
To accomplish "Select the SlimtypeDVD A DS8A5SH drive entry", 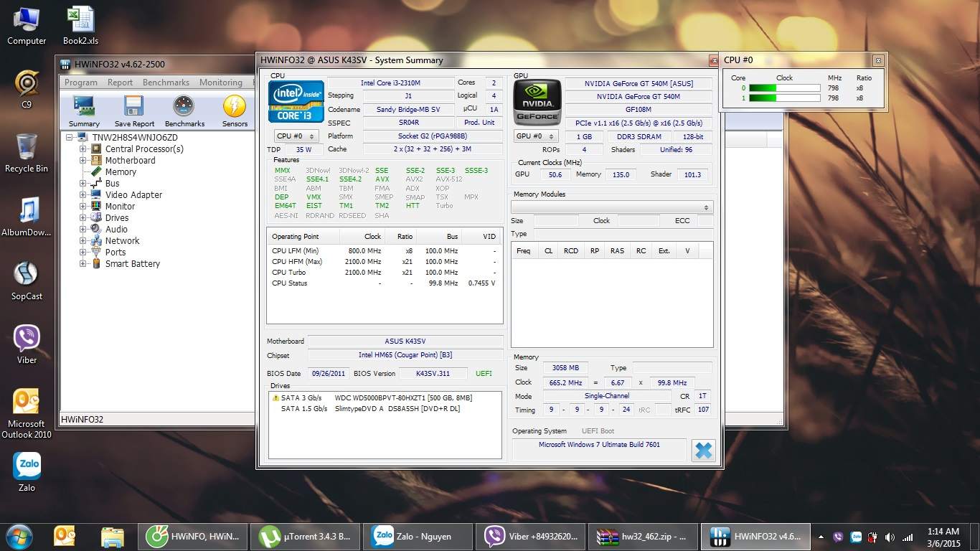I will (397, 409).
